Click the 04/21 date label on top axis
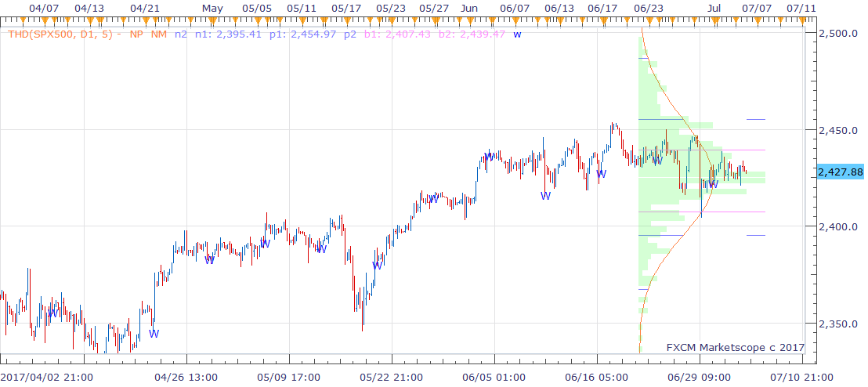 pyautogui.click(x=145, y=9)
